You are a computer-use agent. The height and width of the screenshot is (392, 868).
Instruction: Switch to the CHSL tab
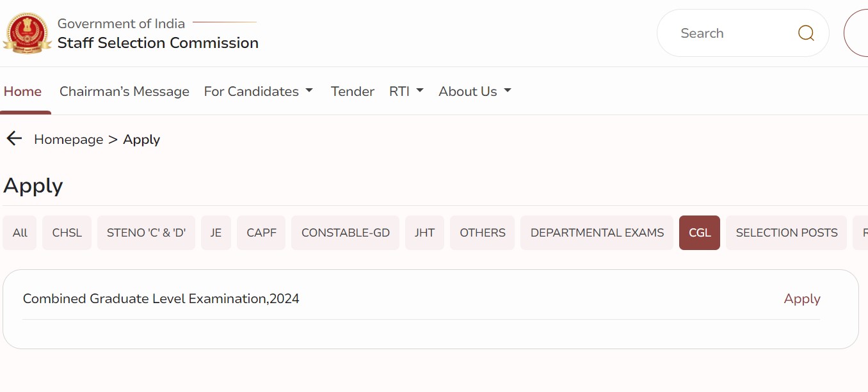tap(67, 233)
